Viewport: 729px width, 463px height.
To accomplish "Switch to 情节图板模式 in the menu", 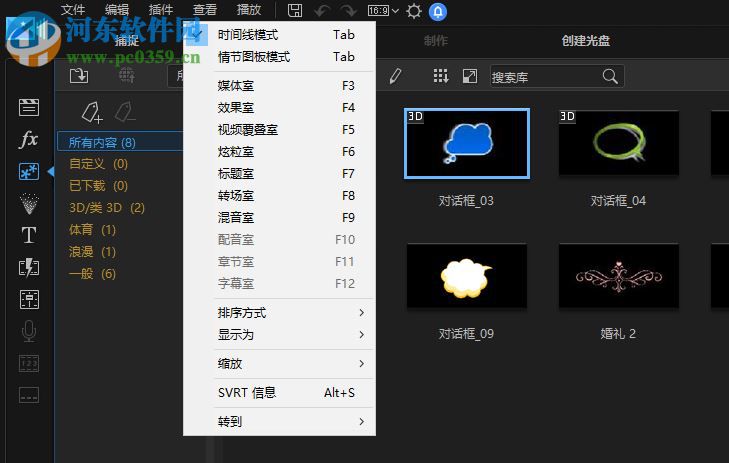I will tap(279, 57).
